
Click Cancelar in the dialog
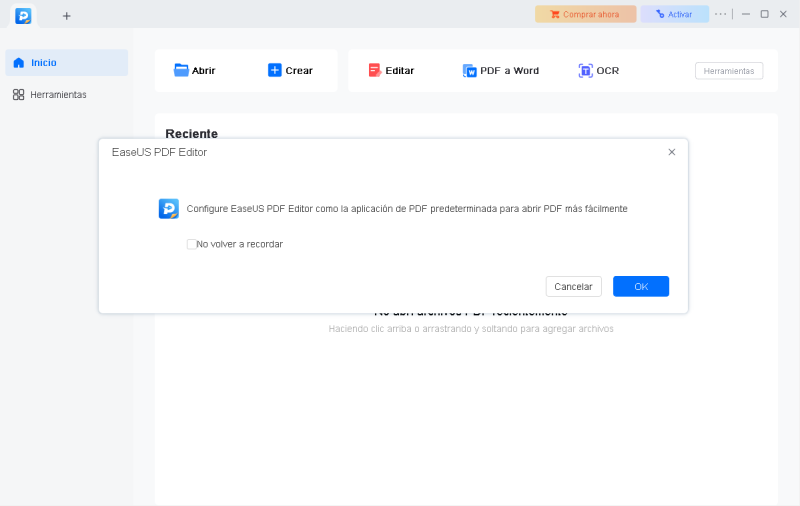pyautogui.click(x=573, y=287)
